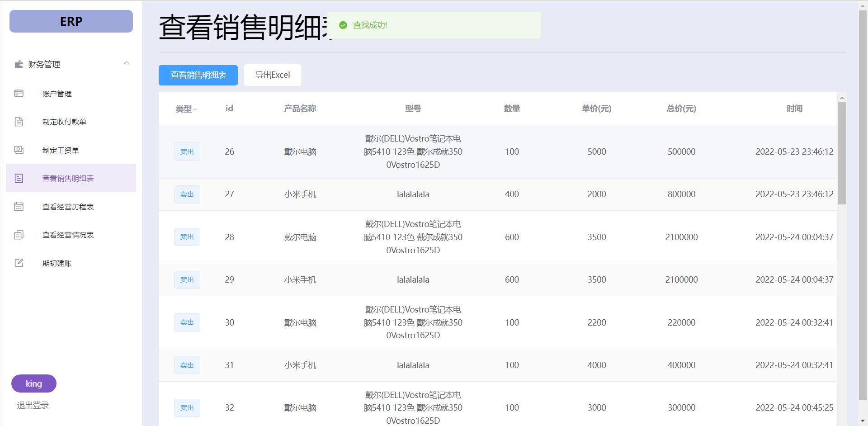Viewport: 868px width, 426px height.
Task: Click the 卖出 tag in row id 26
Action: [x=187, y=151]
